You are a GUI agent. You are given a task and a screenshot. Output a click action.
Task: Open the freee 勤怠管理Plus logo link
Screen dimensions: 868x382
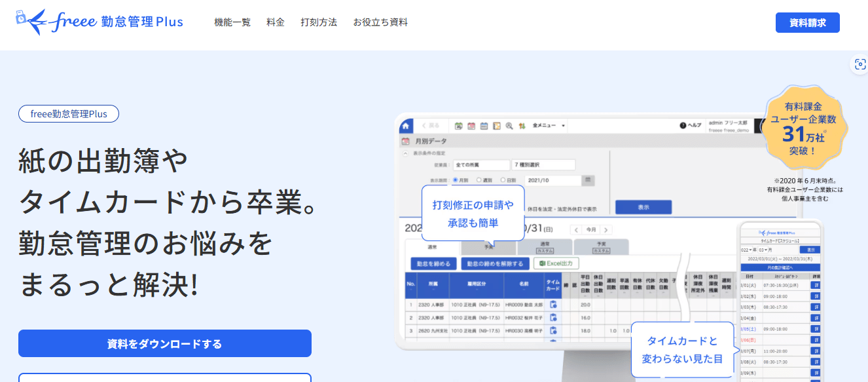pyautogui.click(x=99, y=22)
